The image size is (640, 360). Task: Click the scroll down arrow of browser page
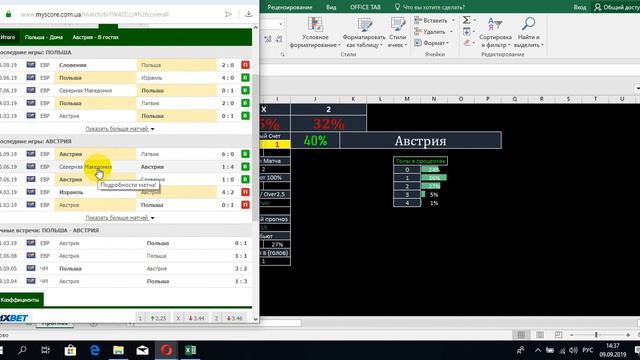point(256,319)
